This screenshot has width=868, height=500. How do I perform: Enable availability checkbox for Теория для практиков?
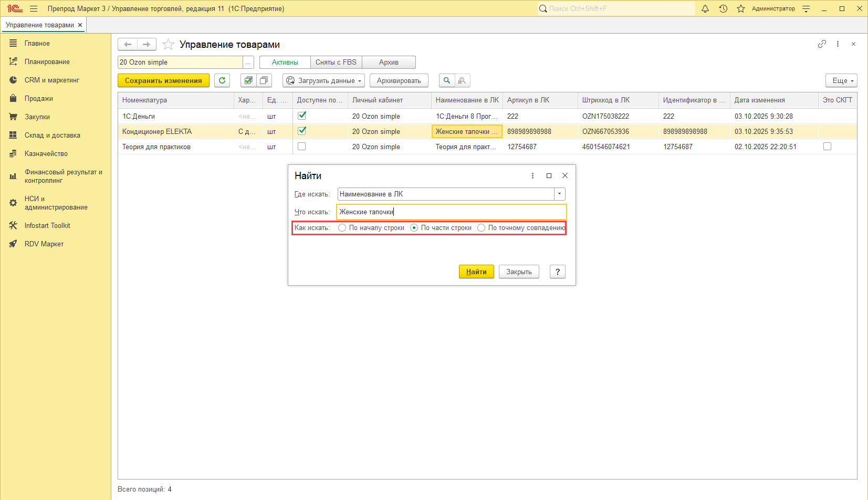(302, 147)
